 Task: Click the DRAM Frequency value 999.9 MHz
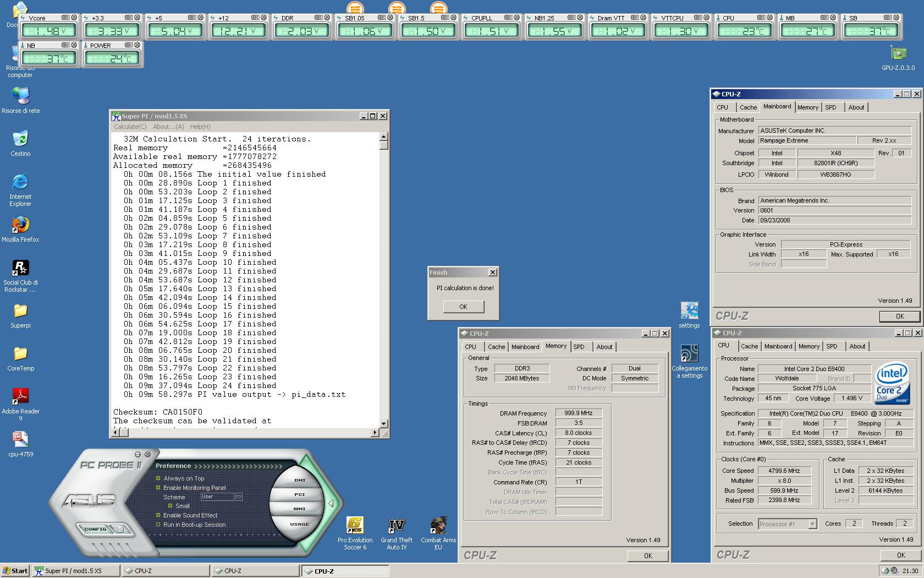pyautogui.click(x=579, y=413)
